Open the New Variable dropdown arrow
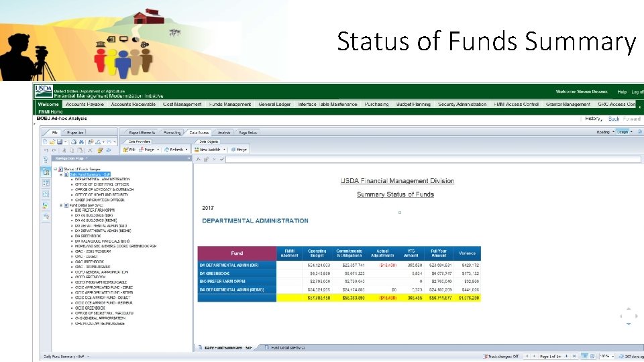This screenshot has height=362, width=644. point(224,149)
